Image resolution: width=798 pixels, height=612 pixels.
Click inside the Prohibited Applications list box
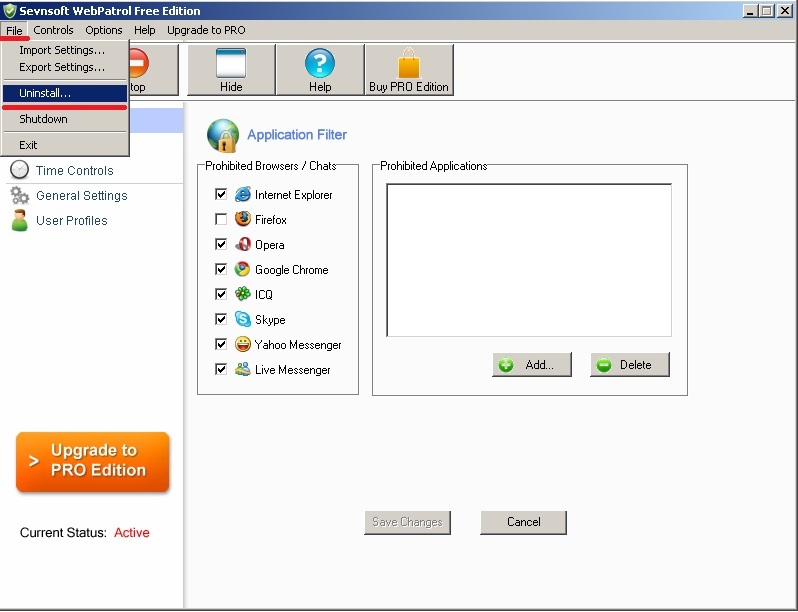tap(528, 260)
